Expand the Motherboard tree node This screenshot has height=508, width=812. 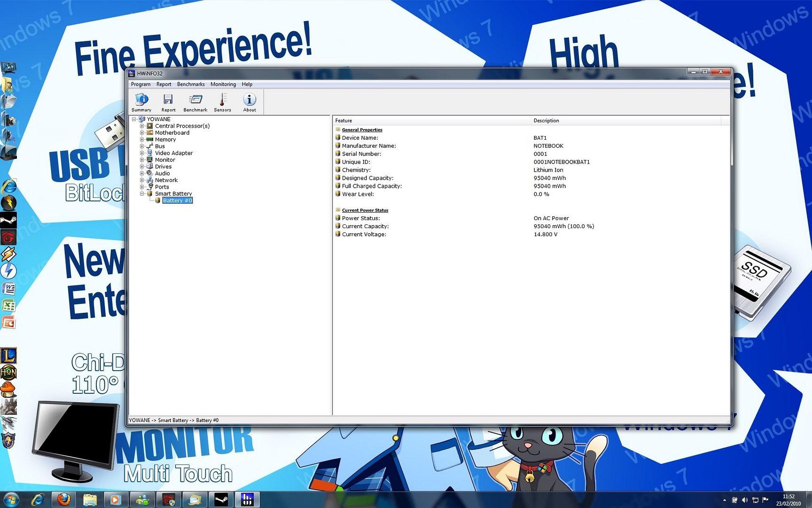pos(142,133)
